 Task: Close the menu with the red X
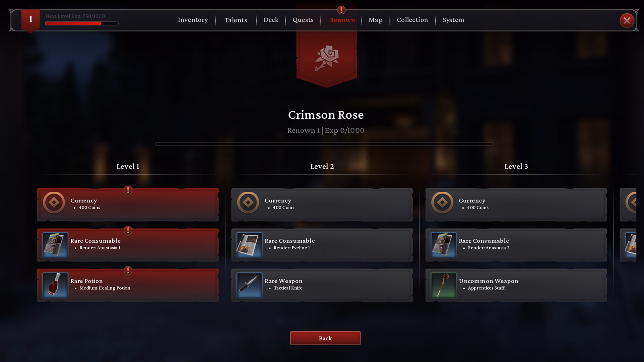click(627, 21)
